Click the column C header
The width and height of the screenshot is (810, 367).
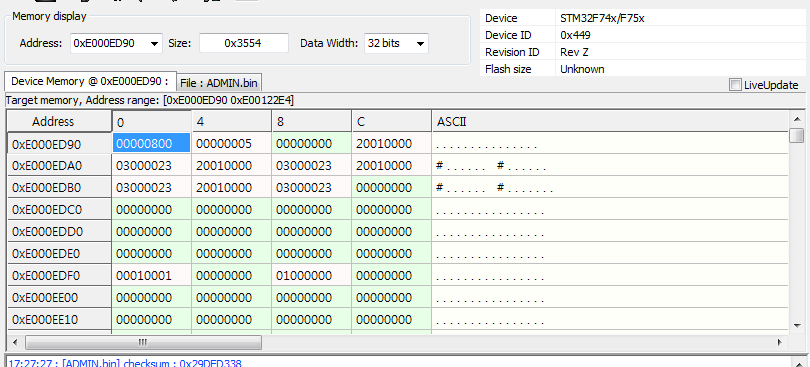coord(392,122)
